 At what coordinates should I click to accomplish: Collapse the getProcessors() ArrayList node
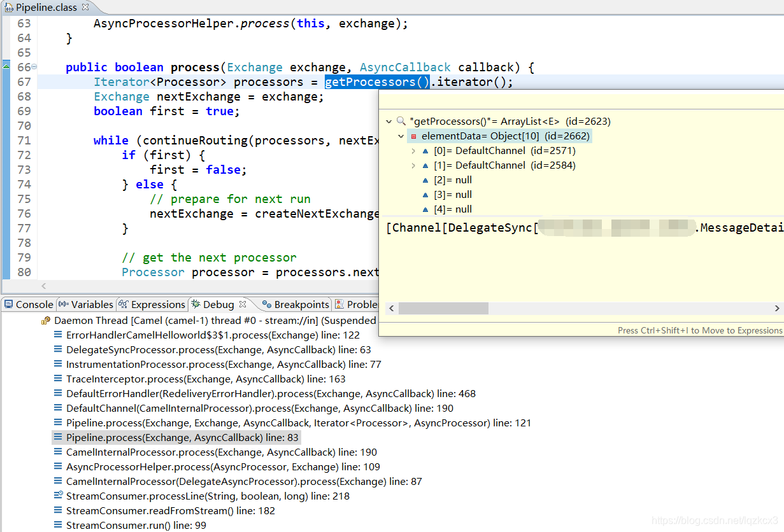pos(389,121)
